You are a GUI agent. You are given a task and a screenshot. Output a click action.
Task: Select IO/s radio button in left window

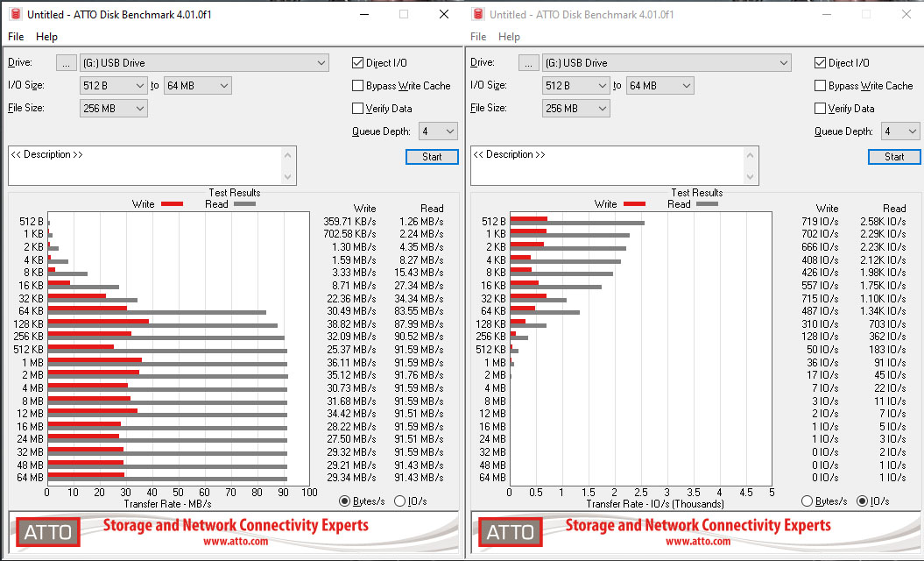tap(399, 501)
